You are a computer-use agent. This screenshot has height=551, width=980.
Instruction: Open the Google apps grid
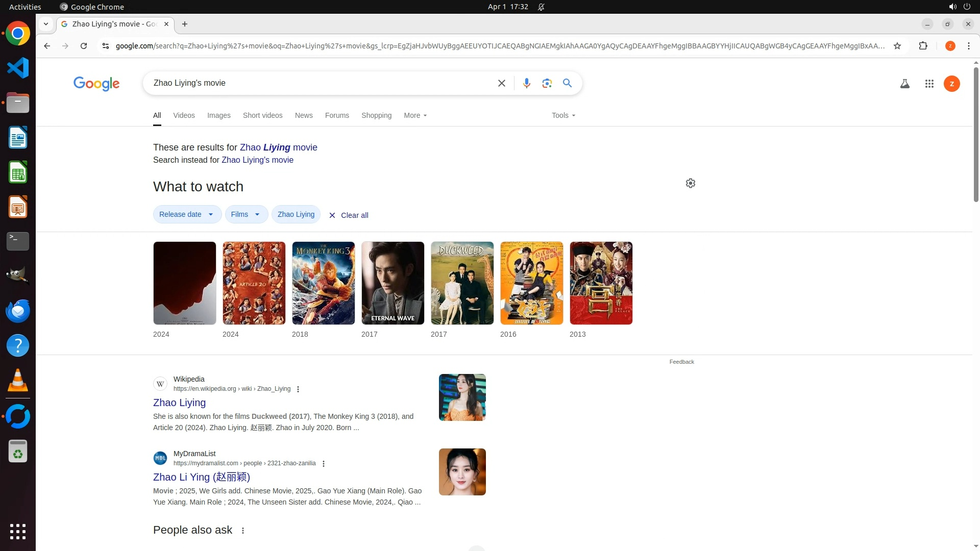point(929,84)
